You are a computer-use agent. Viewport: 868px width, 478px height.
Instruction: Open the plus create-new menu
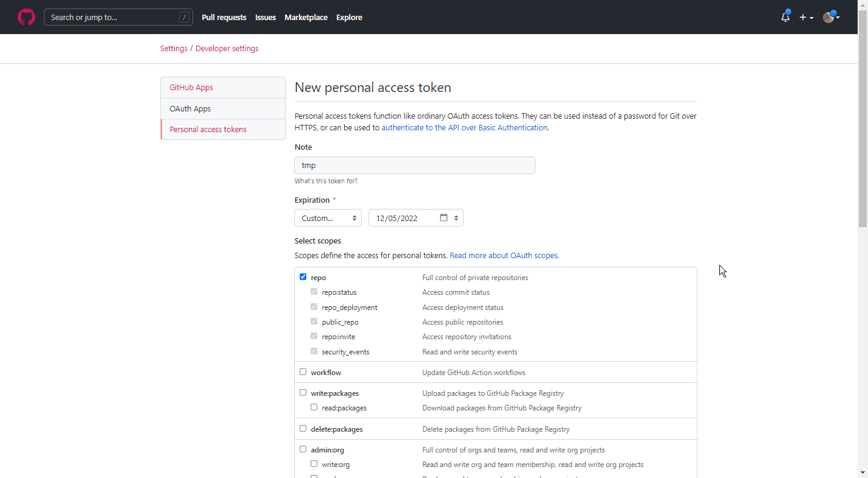pyautogui.click(x=806, y=18)
